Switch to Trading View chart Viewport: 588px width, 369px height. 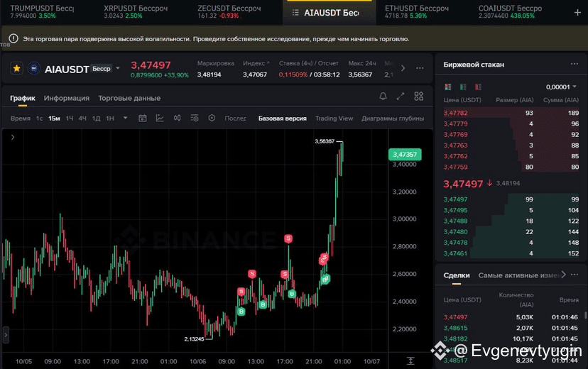tap(334, 119)
